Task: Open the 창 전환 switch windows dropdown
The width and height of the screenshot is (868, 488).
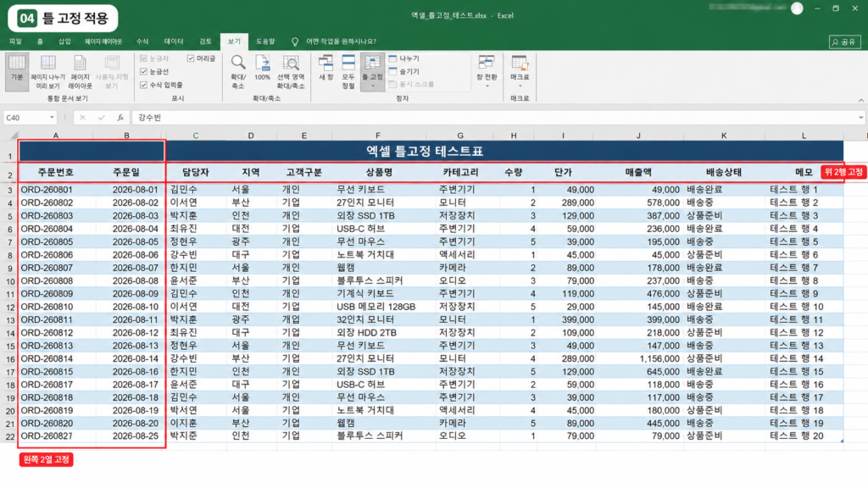Action: pyautogui.click(x=487, y=72)
